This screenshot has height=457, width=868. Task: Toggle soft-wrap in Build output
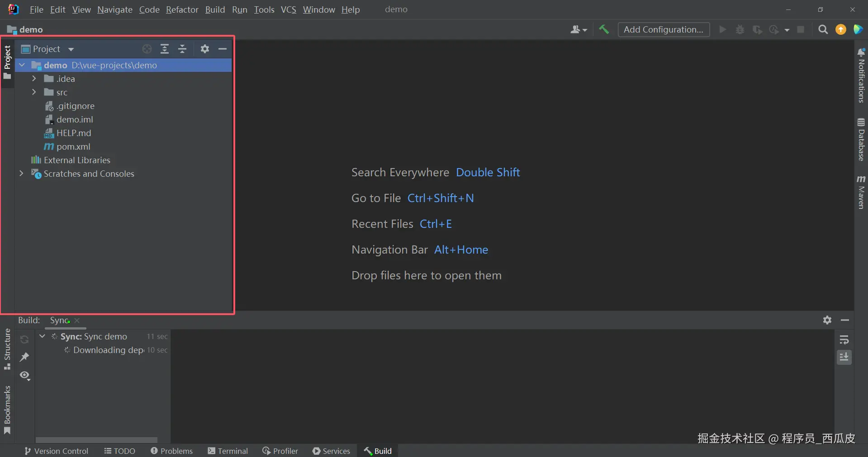(844, 339)
